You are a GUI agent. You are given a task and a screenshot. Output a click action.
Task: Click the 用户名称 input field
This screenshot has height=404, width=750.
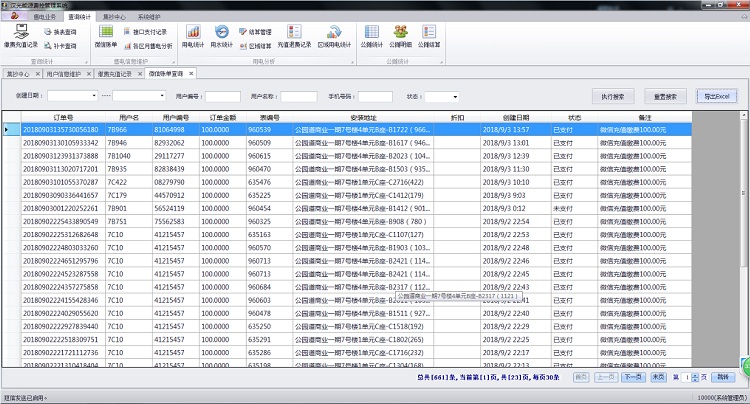pyautogui.click(x=299, y=97)
